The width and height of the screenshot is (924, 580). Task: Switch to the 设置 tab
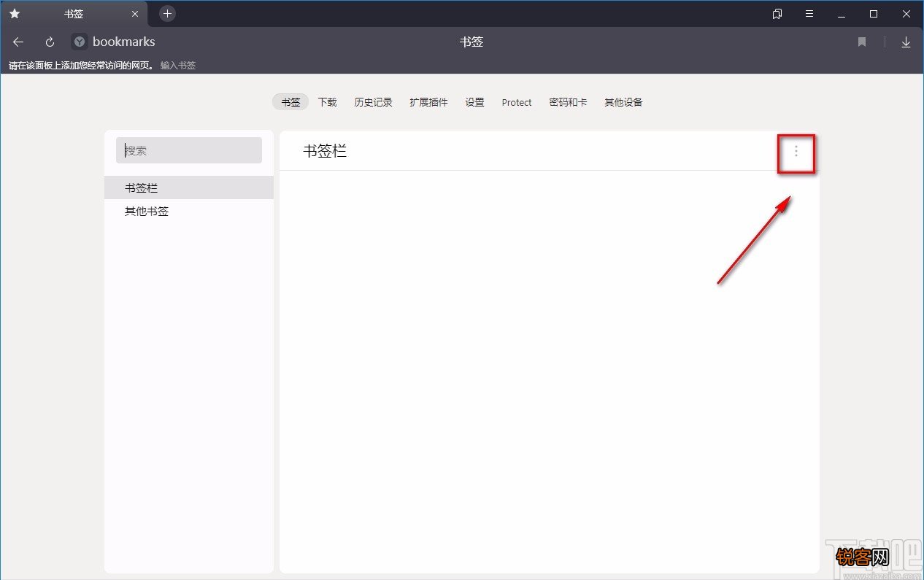tap(475, 102)
